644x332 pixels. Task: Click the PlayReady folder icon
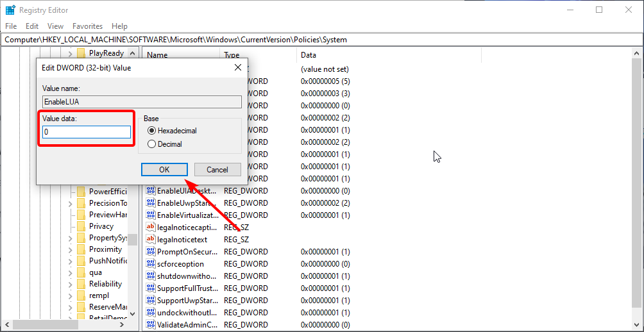click(x=81, y=53)
